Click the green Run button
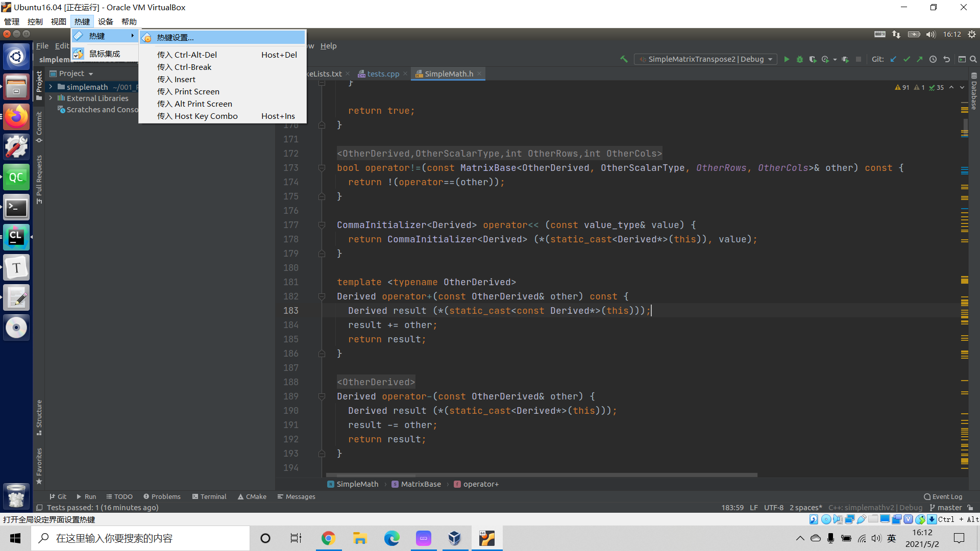Screen dimensions: 980x551 pyautogui.click(x=787, y=59)
